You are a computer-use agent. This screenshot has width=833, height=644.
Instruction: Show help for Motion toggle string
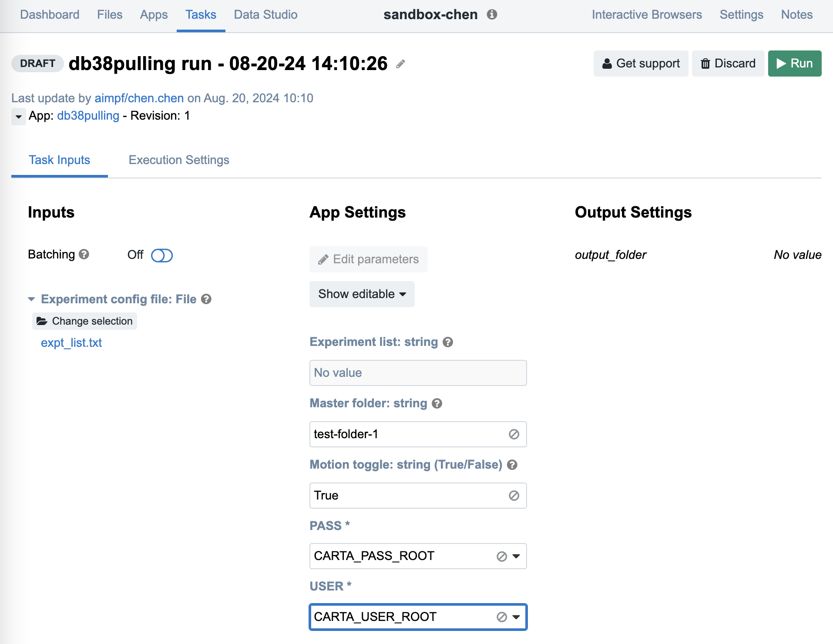click(x=512, y=465)
